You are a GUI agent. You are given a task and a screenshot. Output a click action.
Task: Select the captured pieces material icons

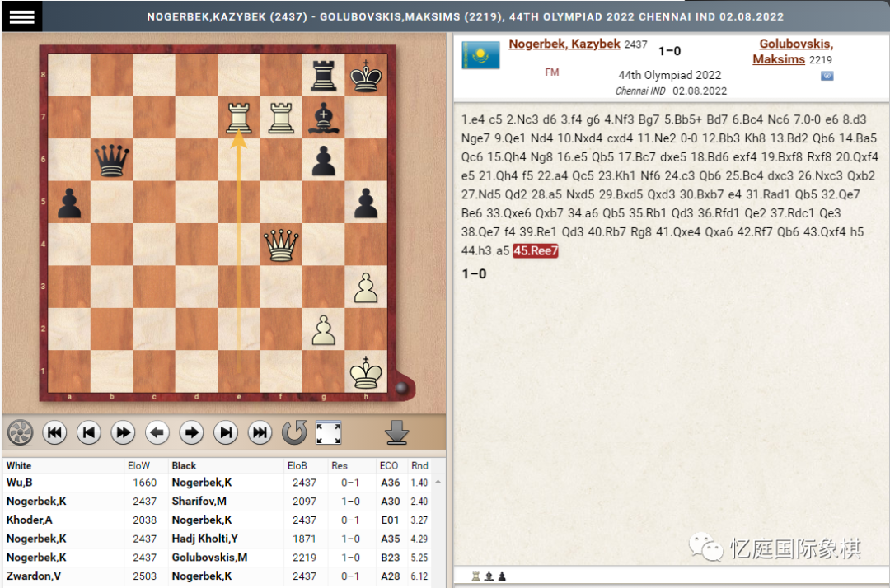pos(489,576)
